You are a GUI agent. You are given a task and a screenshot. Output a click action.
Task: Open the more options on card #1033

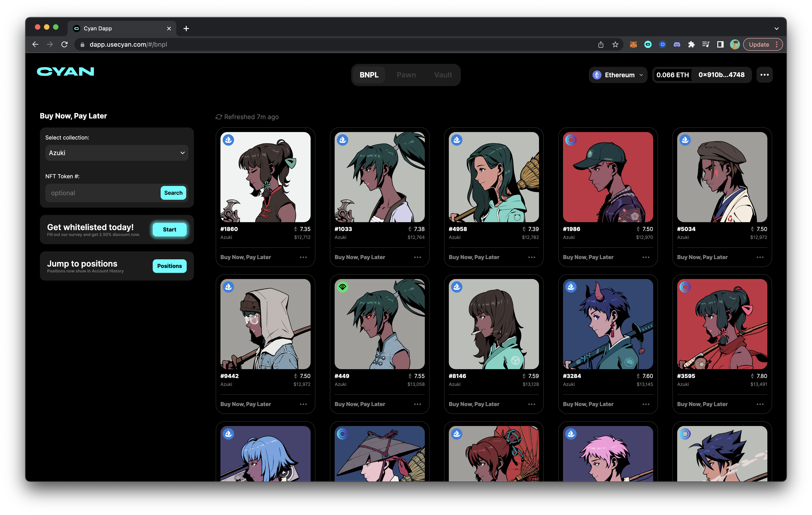[417, 257]
